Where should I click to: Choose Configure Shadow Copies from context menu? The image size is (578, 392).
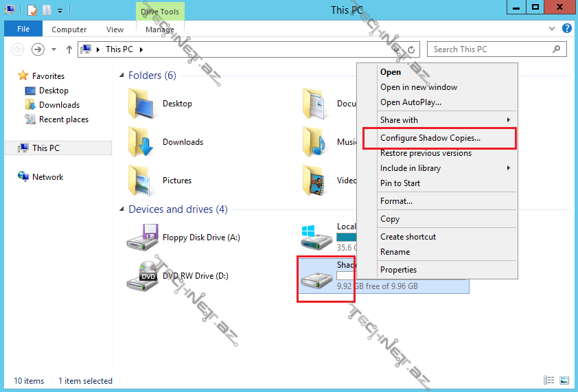pos(430,138)
